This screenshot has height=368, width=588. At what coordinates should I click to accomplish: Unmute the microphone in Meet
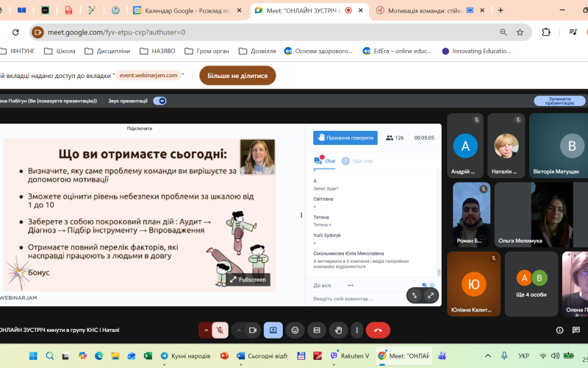pyautogui.click(x=219, y=330)
